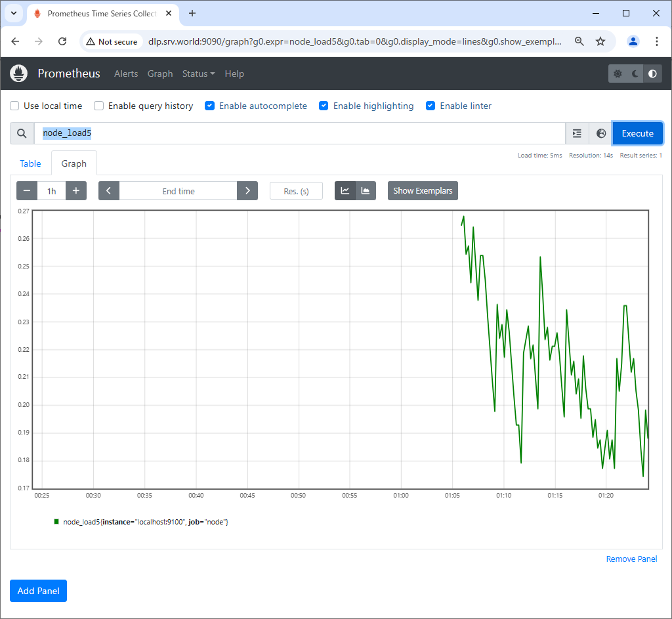Click the End time field
672x619 pixels.
(178, 191)
